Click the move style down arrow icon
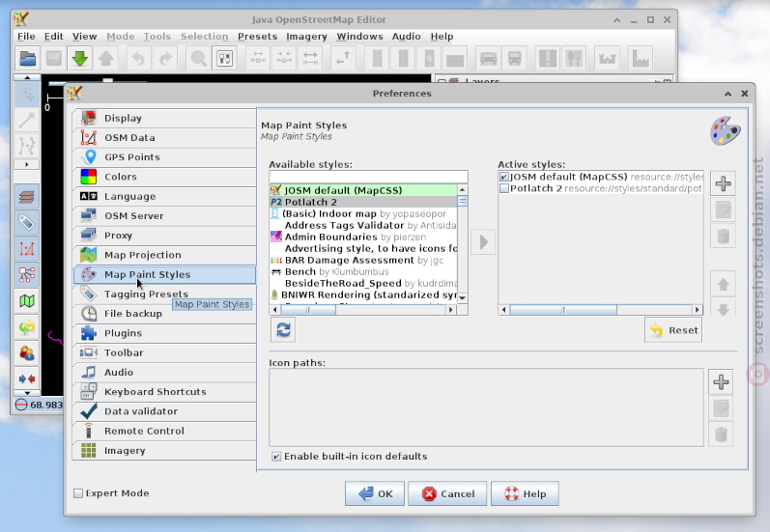 (723, 310)
